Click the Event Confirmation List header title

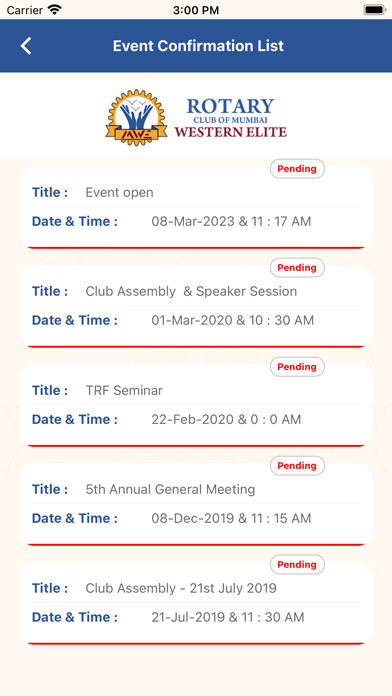[198, 46]
